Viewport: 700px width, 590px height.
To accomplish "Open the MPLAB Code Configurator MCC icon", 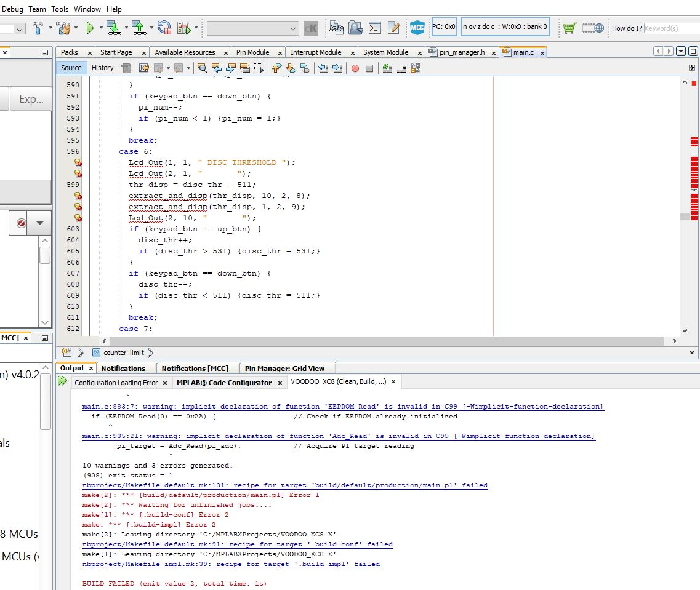I will [417, 28].
